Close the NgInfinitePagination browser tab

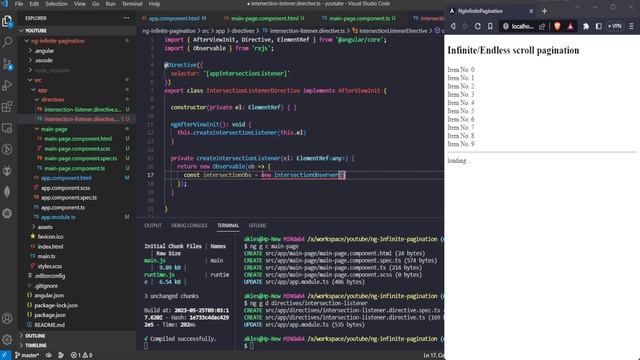pyautogui.click(x=531, y=11)
